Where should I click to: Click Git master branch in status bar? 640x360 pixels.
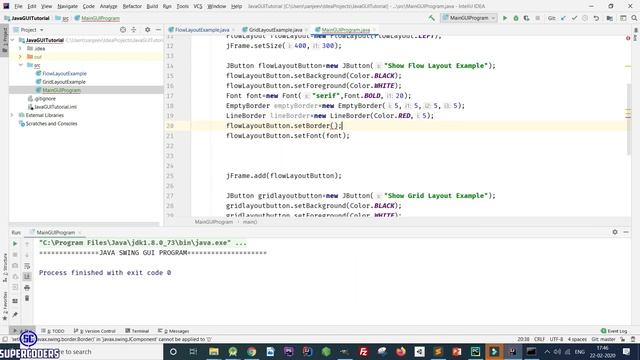click(x=603, y=339)
